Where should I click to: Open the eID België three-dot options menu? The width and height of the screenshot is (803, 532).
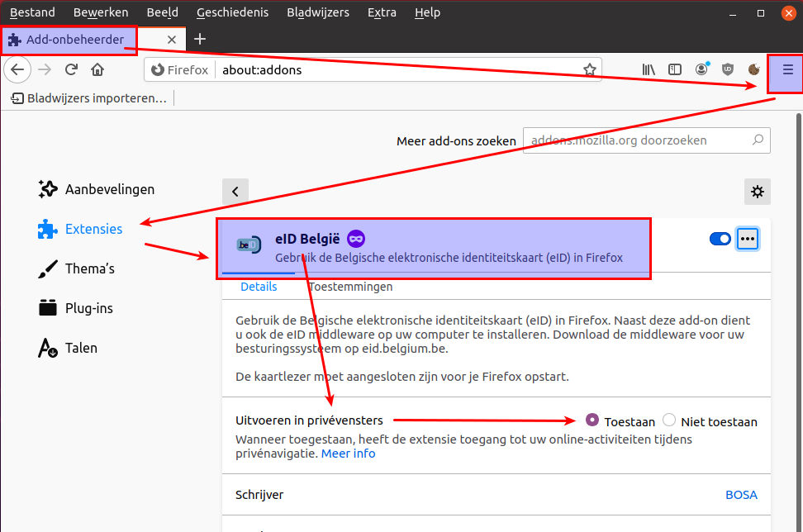tap(748, 239)
